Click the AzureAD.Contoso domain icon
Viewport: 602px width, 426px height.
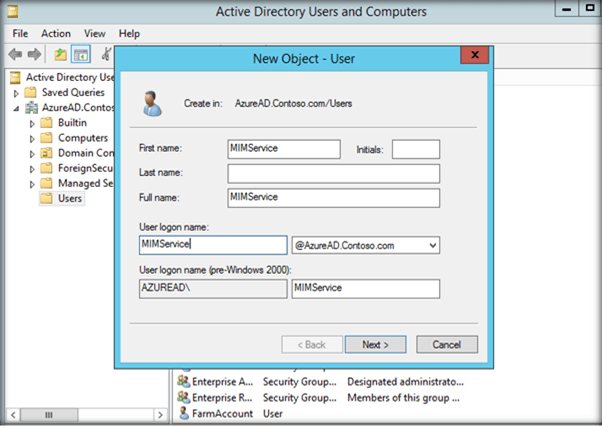point(31,108)
